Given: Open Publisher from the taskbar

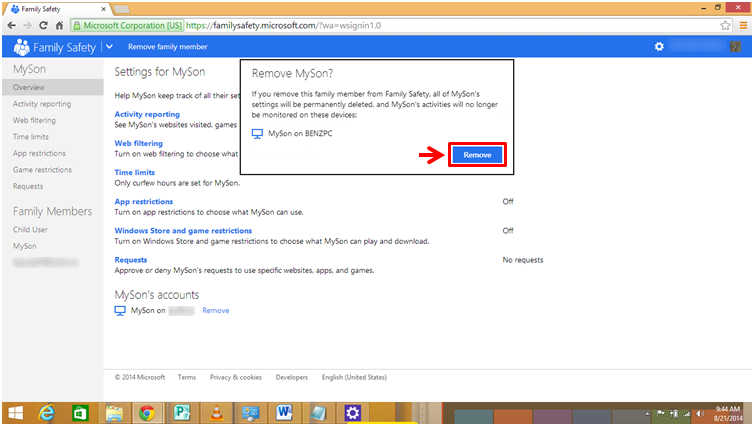Looking at the screenshot, I should coord(182,413).
